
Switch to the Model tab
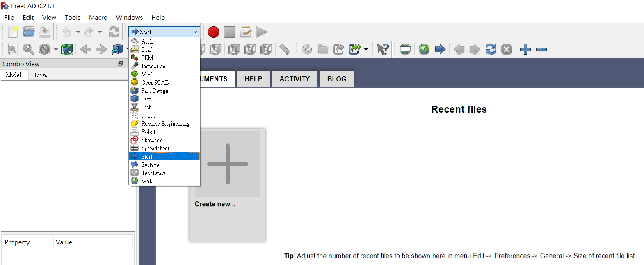(x=14, y=75)
